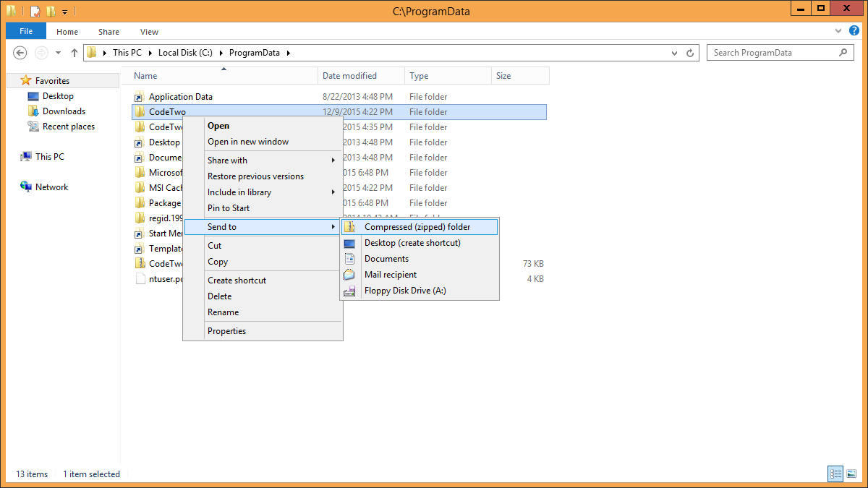
Task: Switch to the View ribbon tab
Action: coord(149,31)
